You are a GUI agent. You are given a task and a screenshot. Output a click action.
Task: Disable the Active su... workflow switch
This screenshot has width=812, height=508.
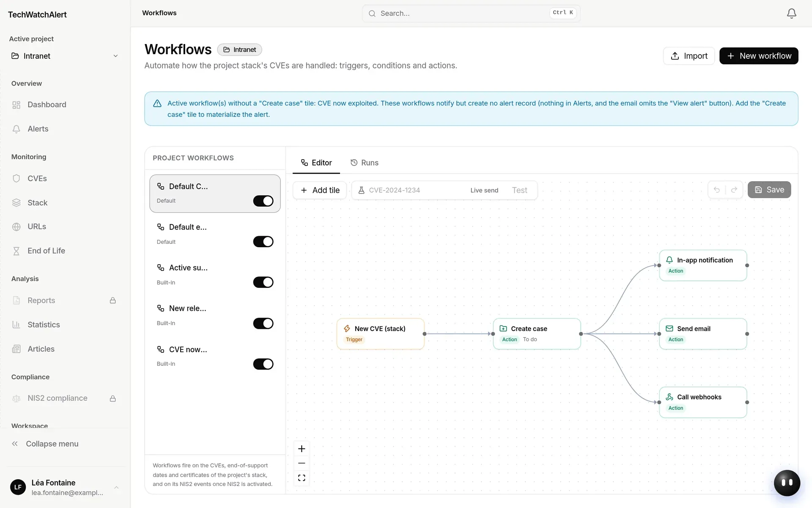(263, 282)
